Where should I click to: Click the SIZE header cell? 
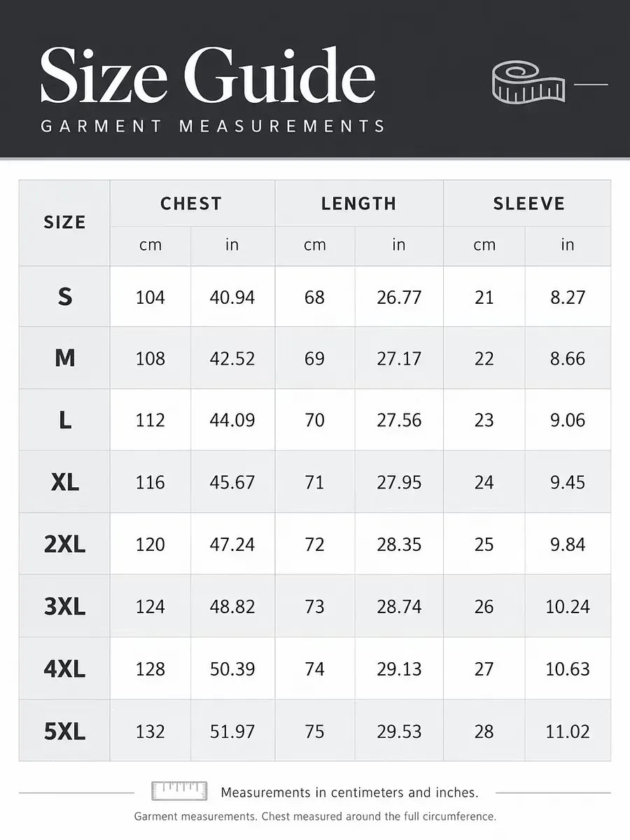point(64,223)
